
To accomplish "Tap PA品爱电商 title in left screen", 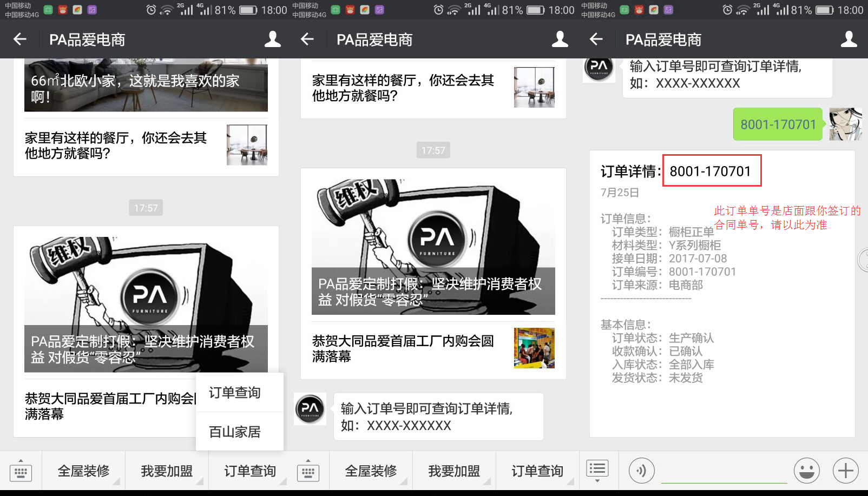I will tap(87, 39).
